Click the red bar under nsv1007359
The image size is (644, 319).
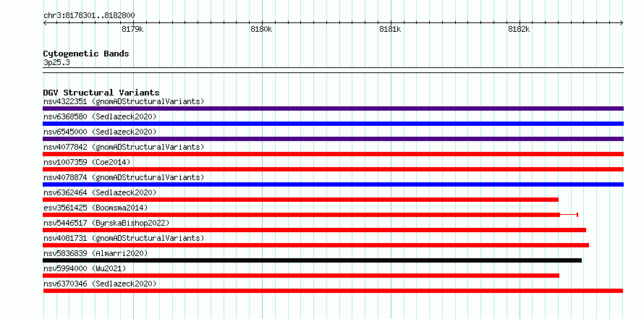(333, 169)
